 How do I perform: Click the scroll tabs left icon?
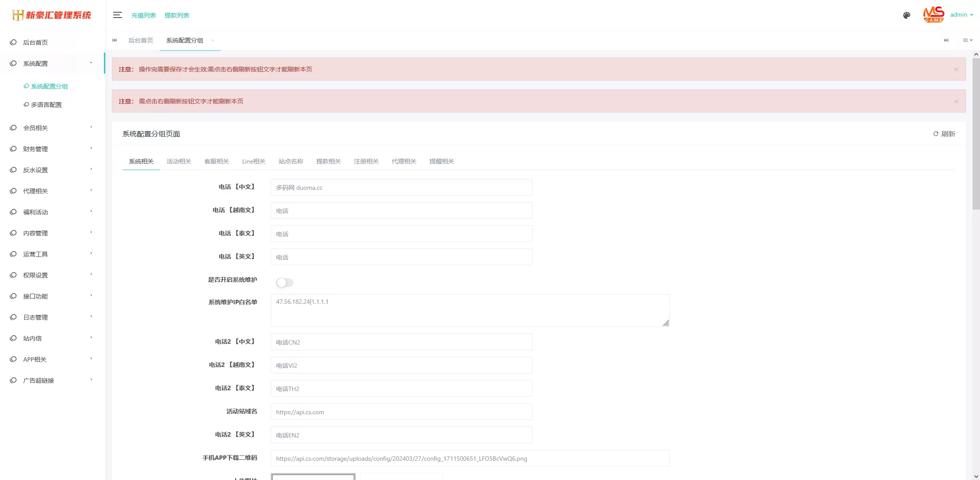114,40
